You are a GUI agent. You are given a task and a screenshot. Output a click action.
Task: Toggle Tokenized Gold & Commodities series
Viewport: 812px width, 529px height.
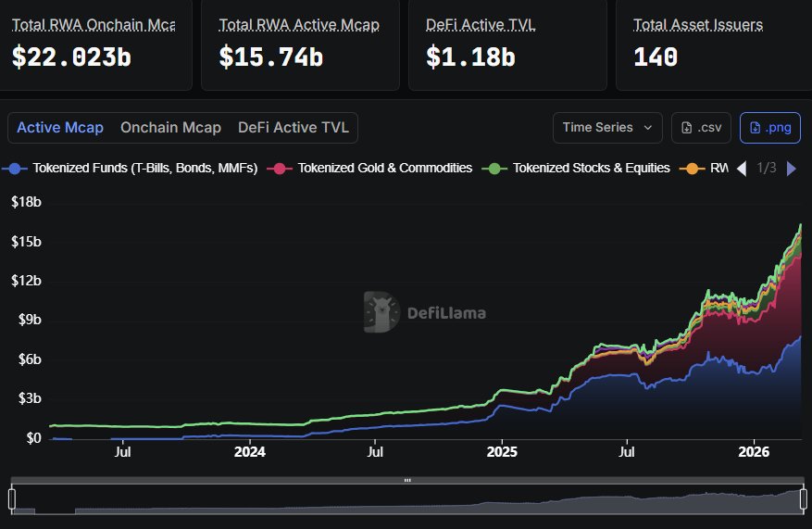click(x=371, y=168)
